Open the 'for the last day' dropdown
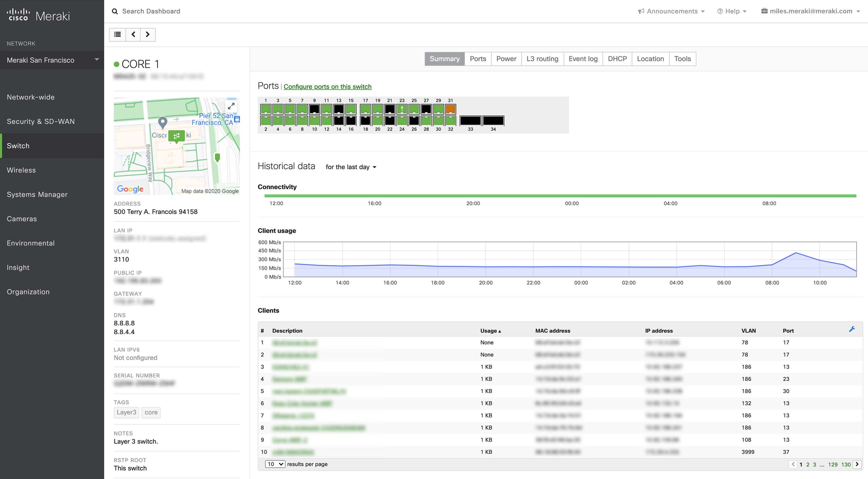868x479 pixels. pyautogui.click(x=350, y=167)
